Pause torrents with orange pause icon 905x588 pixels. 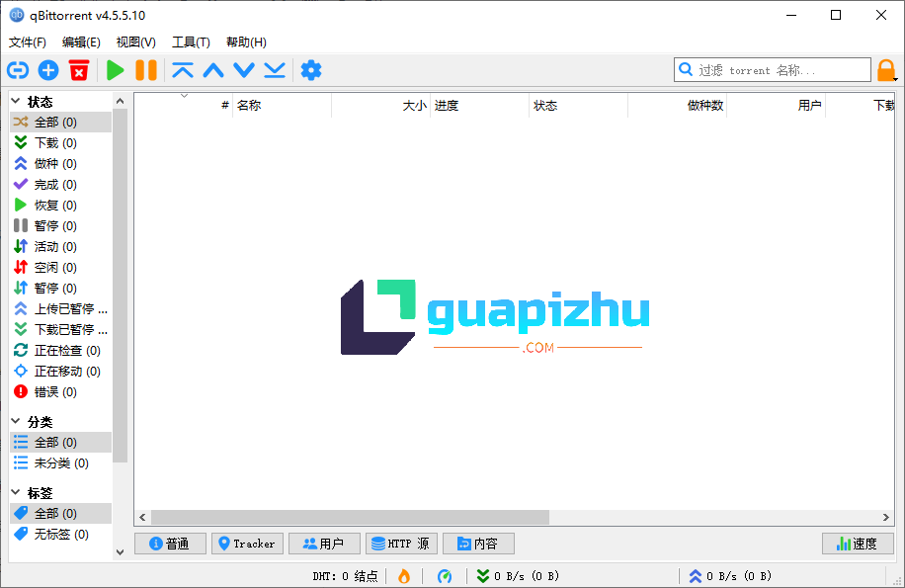click(x=146, y=70)
